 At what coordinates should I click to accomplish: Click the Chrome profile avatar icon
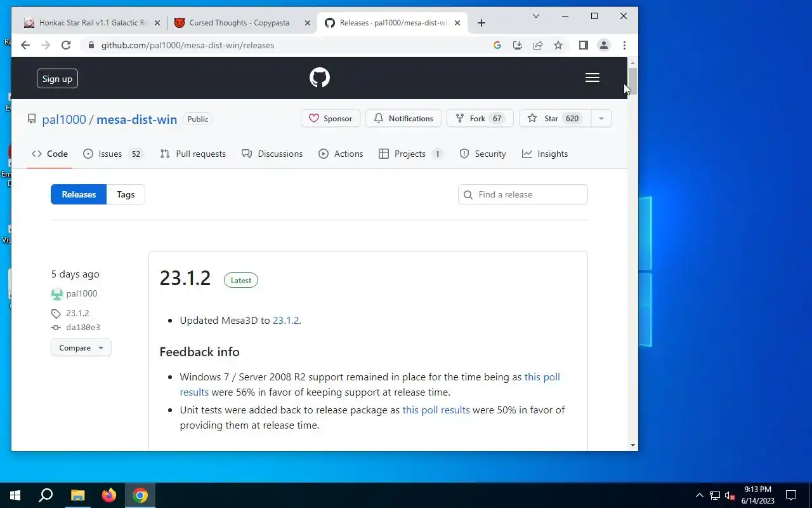tap(604, 45)
